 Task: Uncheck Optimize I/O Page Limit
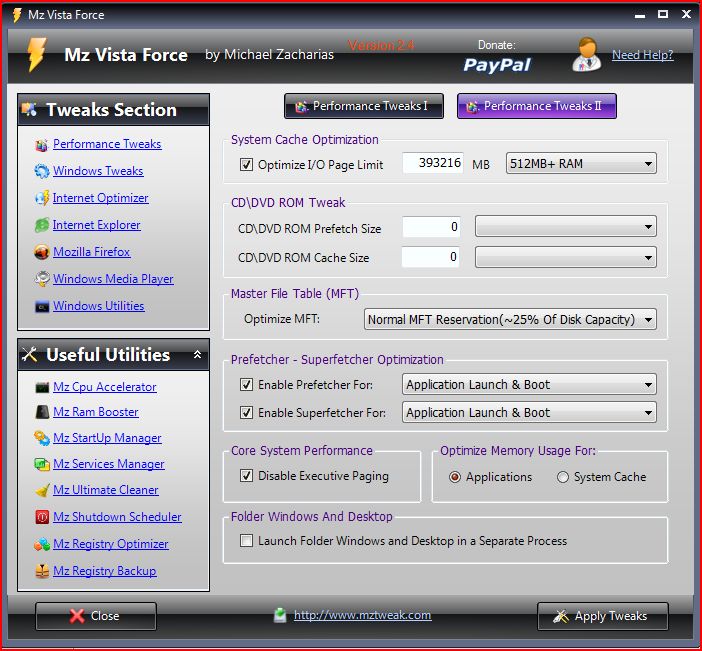[246, 164]
